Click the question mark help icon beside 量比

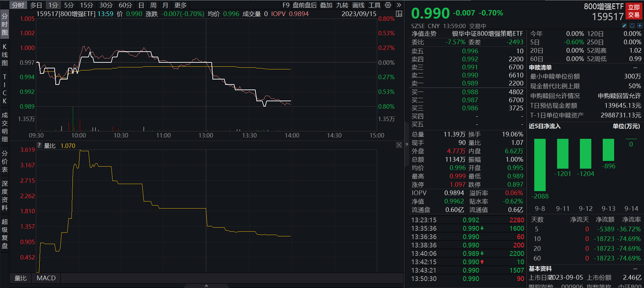coord(39,146)
